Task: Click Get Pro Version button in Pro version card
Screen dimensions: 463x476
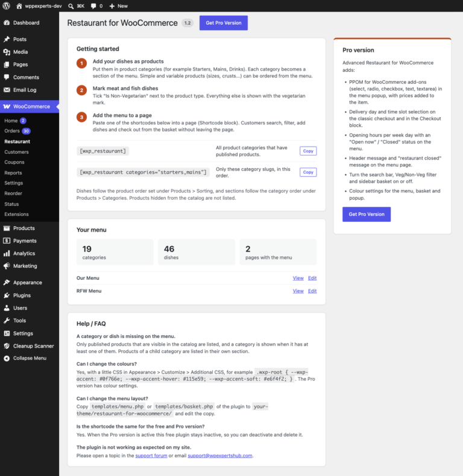Action: point(367,214)
